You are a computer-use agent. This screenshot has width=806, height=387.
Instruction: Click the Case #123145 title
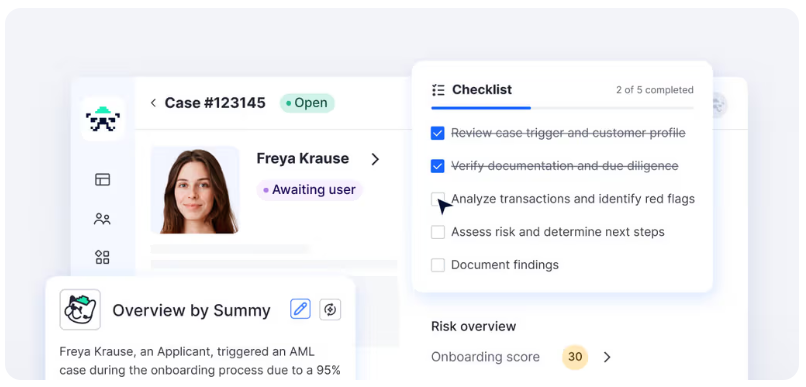coord(215,103)
